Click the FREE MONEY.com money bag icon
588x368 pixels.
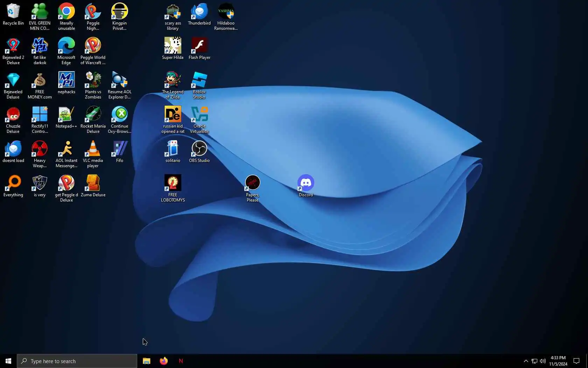(x=40, y=85)
